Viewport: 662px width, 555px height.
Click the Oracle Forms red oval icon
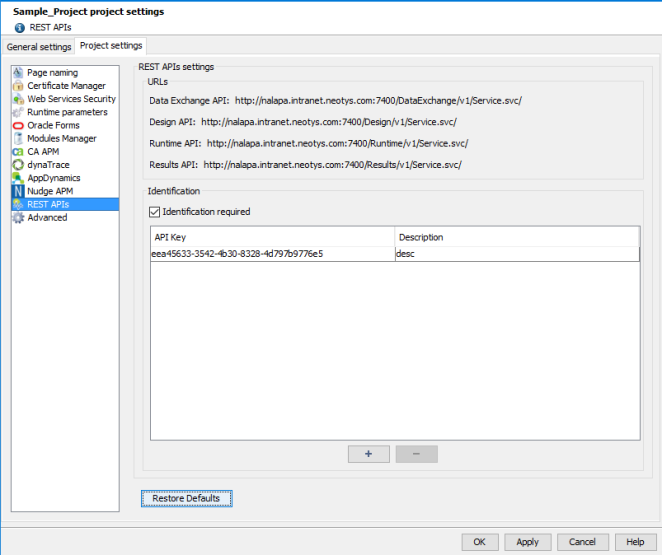pos(18,125)
